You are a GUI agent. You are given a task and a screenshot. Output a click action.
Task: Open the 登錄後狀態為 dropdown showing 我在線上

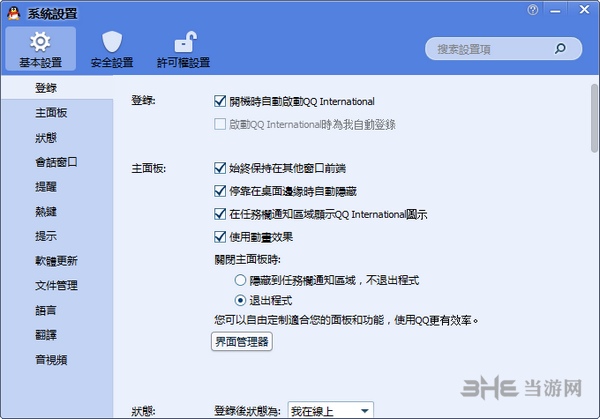[331, 410]
